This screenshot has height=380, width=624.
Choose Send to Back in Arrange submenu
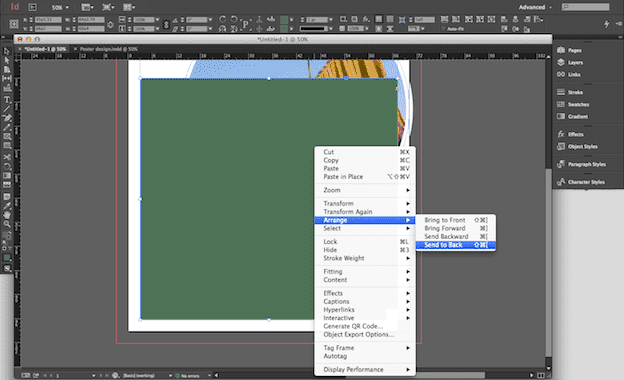456,245
